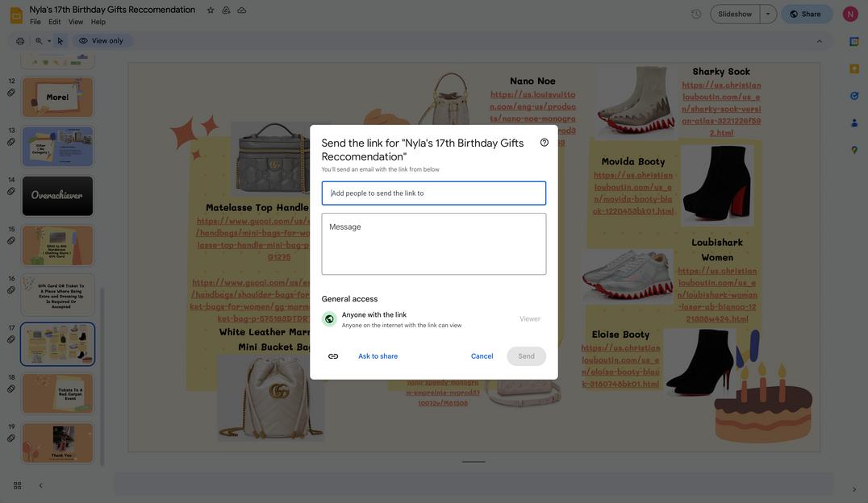This screenshot has height=503, width=868.
Task: Click the link icon beside slide 14
Action: pos(11,192)
